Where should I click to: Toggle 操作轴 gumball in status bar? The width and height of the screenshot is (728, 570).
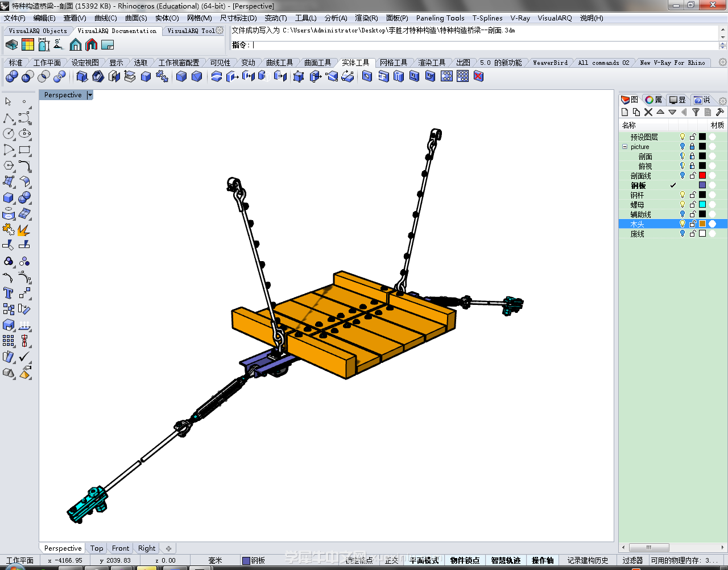click(x=543, y=560)
